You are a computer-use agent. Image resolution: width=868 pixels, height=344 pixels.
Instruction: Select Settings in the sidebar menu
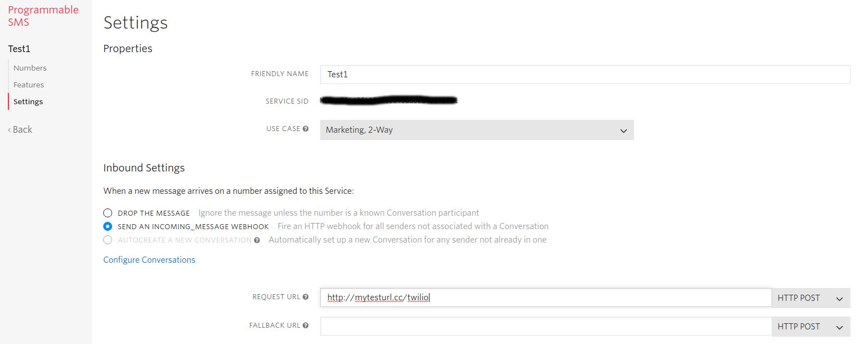click(28, 101)
